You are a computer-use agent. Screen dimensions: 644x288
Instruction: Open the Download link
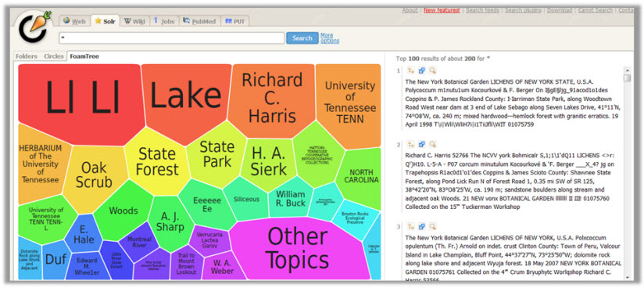(560, 10)
